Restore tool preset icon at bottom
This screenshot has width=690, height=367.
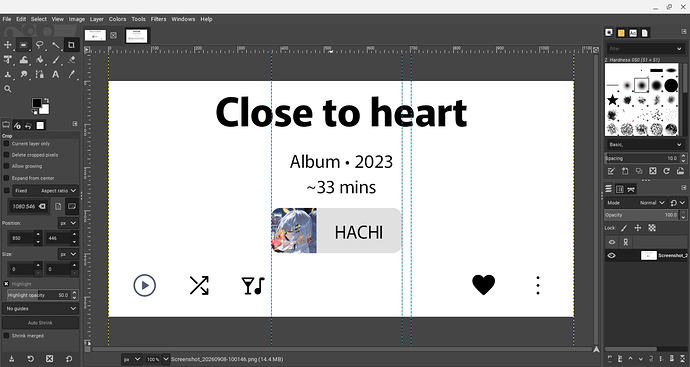(30, 359)
